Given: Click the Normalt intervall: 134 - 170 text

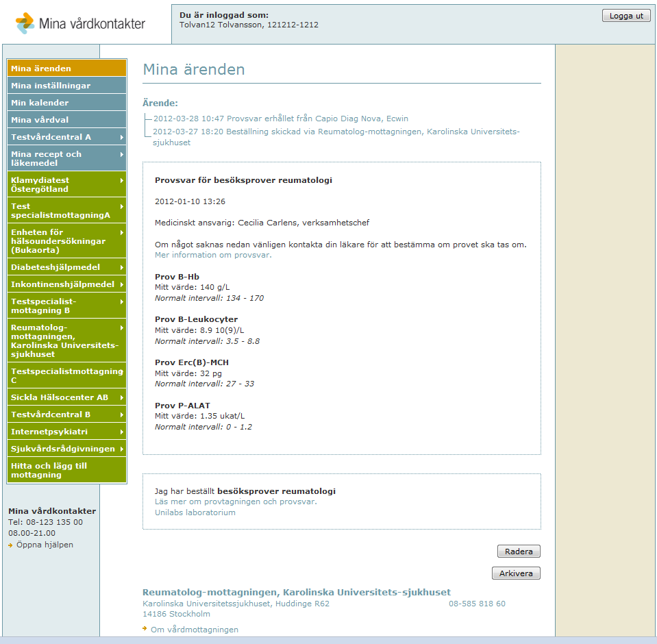Looking at the screenshot, I should point(209,298).
